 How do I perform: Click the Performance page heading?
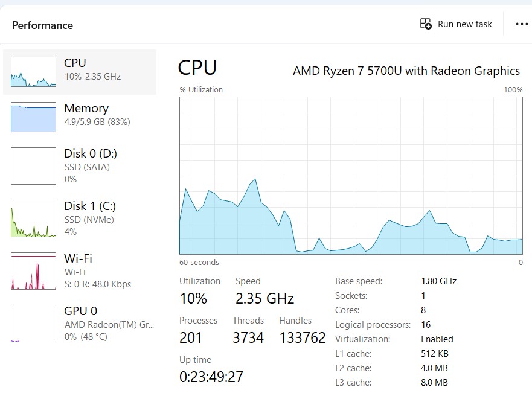pos(42,25)
